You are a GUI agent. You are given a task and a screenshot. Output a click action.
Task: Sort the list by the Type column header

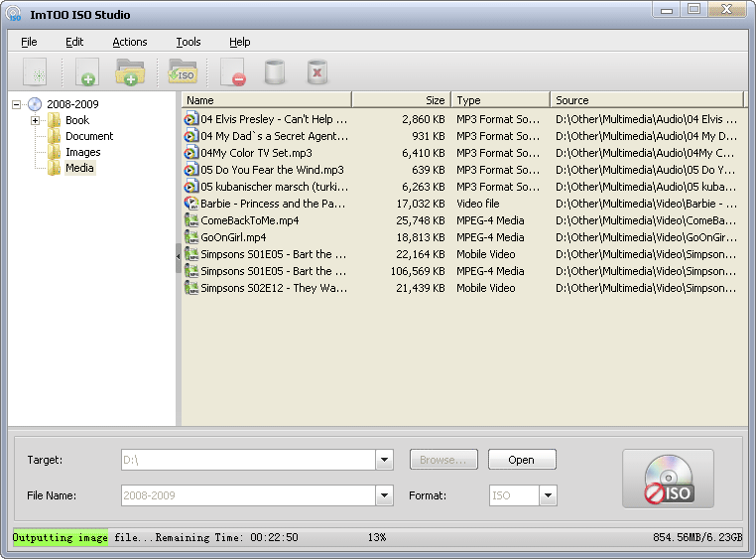tap(500, 100)
